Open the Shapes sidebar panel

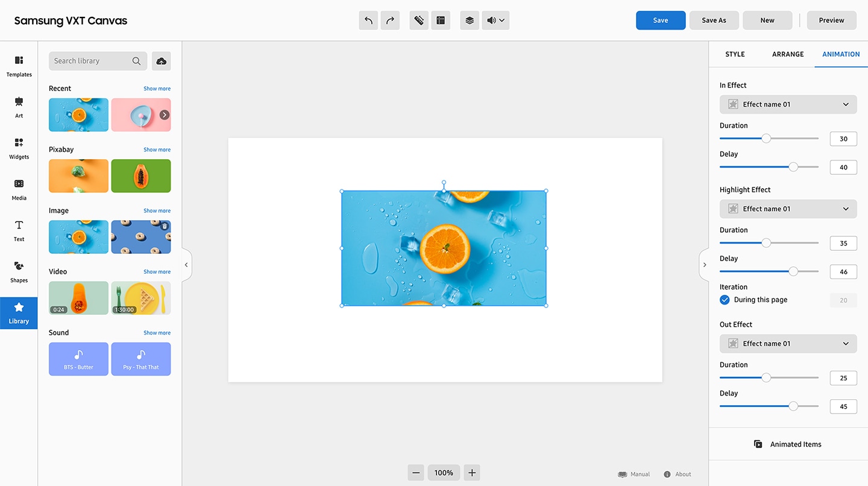[19, 271]
